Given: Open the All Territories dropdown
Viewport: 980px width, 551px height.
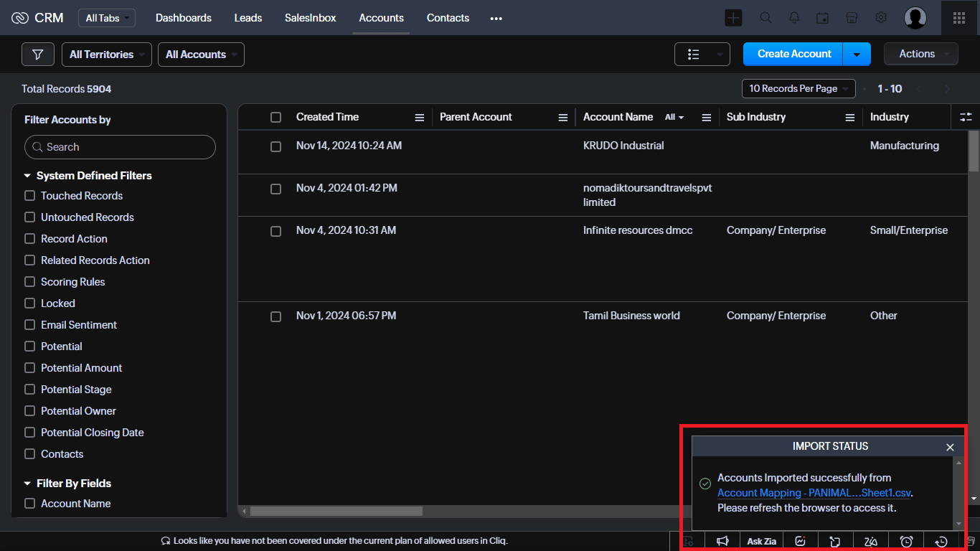Looking at the screenshot, I should (x=107, y=55).
